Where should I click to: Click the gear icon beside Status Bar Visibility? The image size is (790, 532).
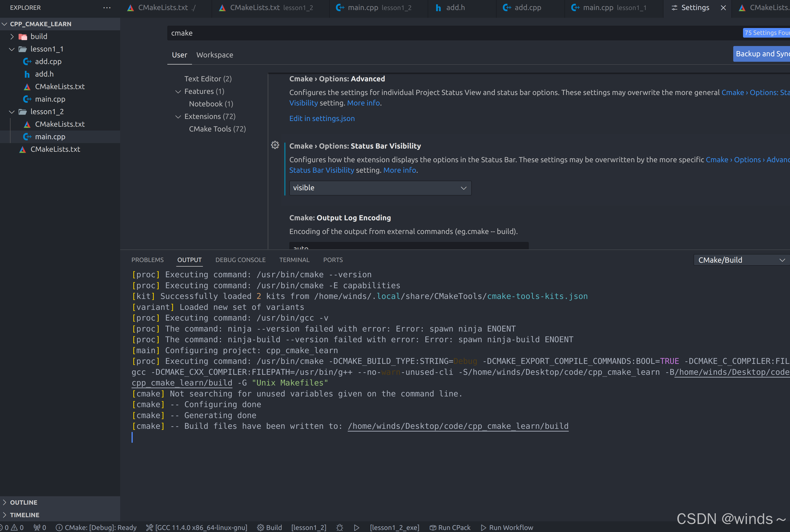coord(275,145)
